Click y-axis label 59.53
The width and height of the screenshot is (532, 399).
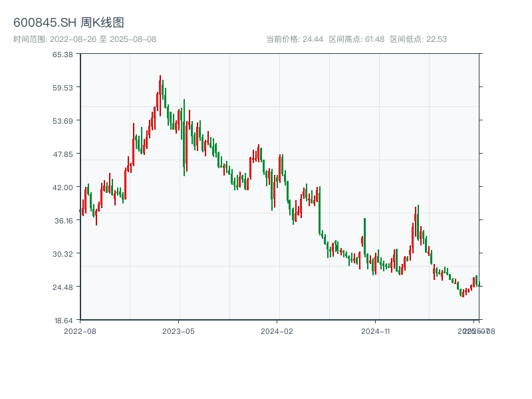pos(63,88)
